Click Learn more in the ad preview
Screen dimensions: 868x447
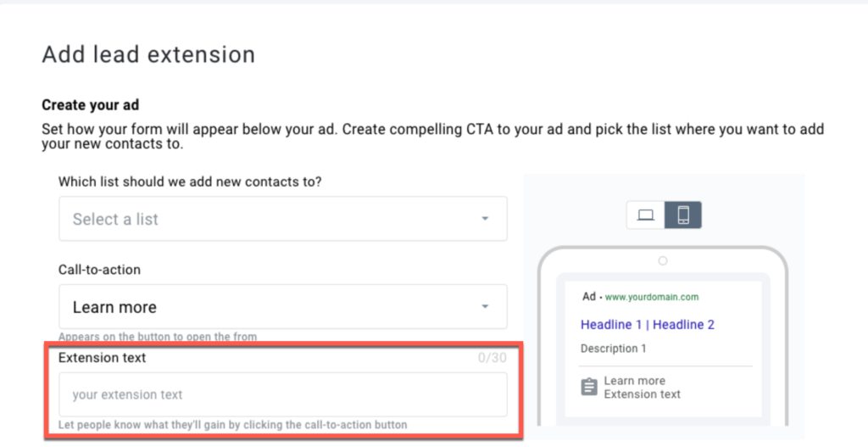click(x=634, y=381)
